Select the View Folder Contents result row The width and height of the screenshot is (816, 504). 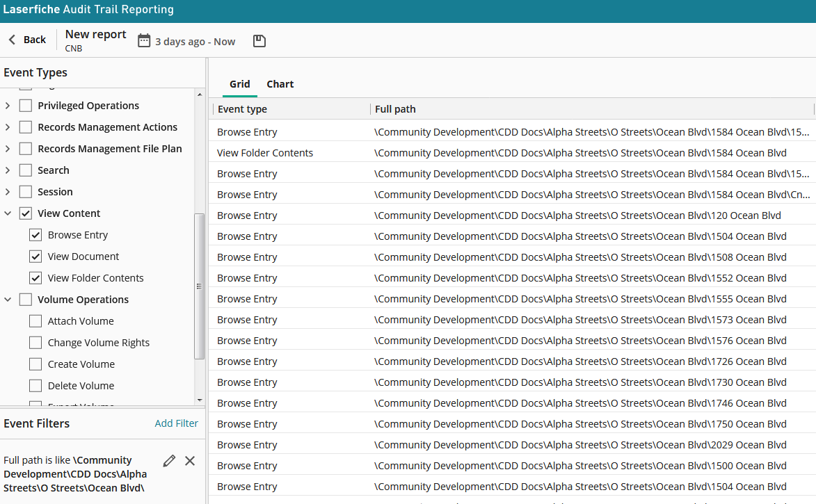pyautogui.click(x=265, y=153)
